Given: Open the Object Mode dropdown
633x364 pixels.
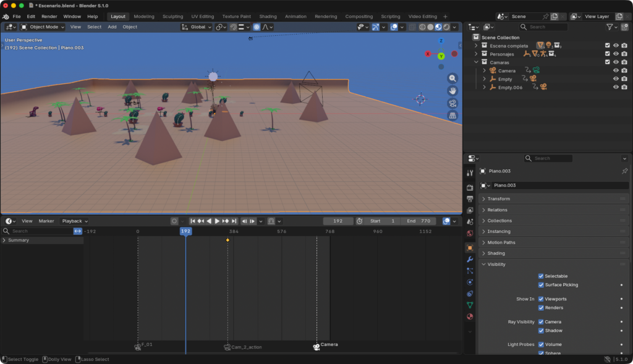Looking at the screenshot, I should coord(42,27).
